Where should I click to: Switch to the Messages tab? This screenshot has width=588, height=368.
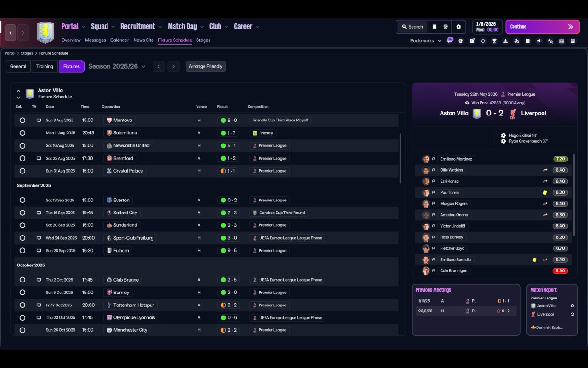pyautogui.click(x=96, y=40)
